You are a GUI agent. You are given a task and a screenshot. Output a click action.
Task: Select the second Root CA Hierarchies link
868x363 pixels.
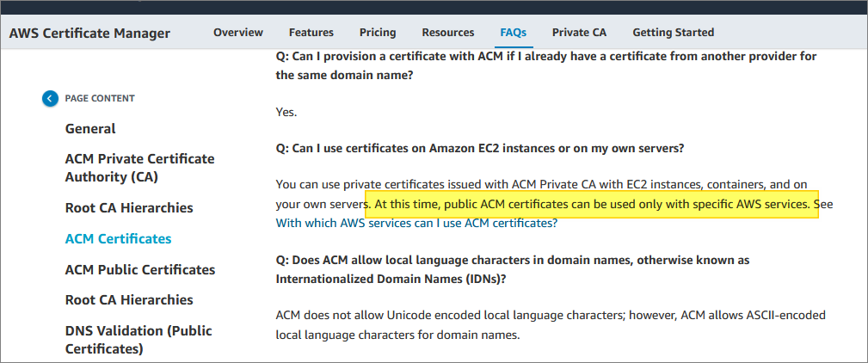tap(129, 300)
